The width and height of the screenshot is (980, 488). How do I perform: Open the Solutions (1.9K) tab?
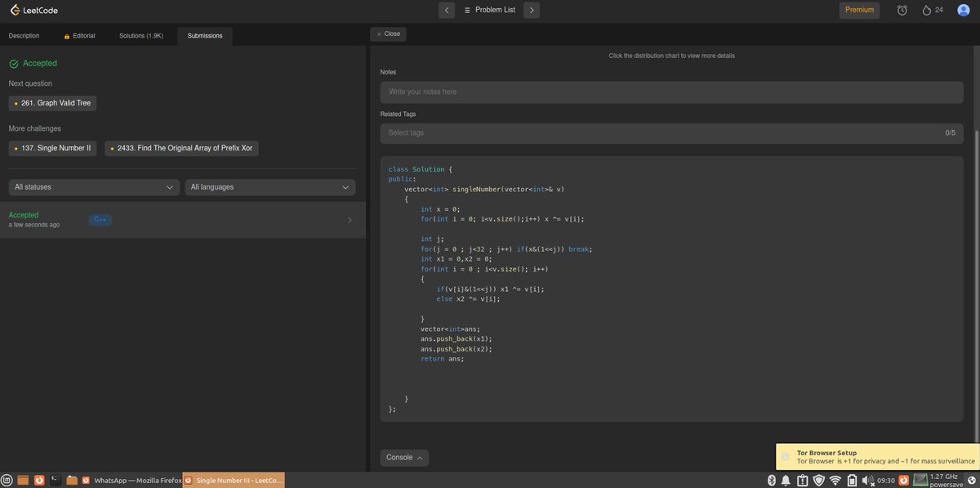click(x=141, y=36)
